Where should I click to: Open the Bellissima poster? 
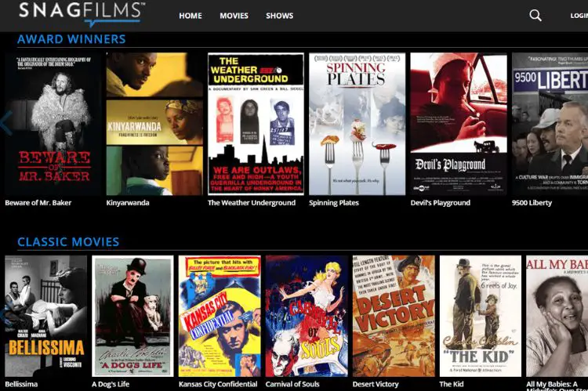point(45,316)
